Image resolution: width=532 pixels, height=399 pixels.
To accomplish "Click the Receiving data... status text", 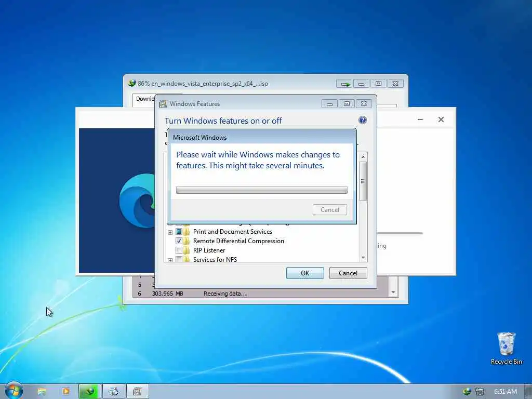I will click(225, 294).
